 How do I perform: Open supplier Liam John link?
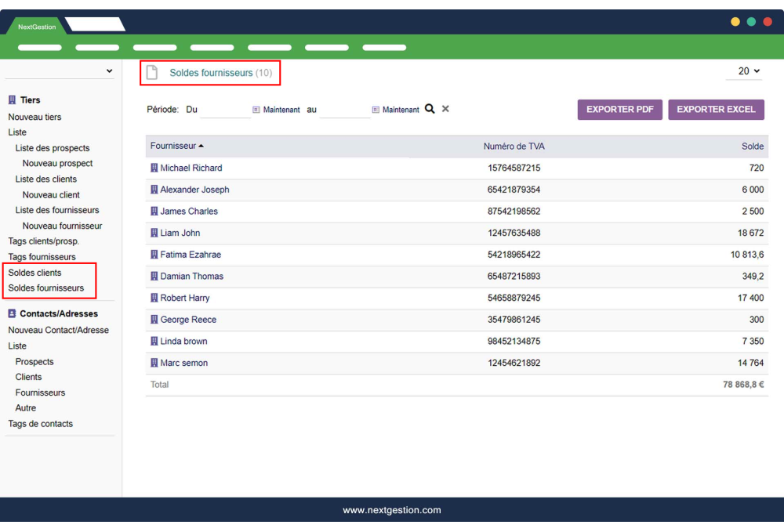tap(180, 233)
